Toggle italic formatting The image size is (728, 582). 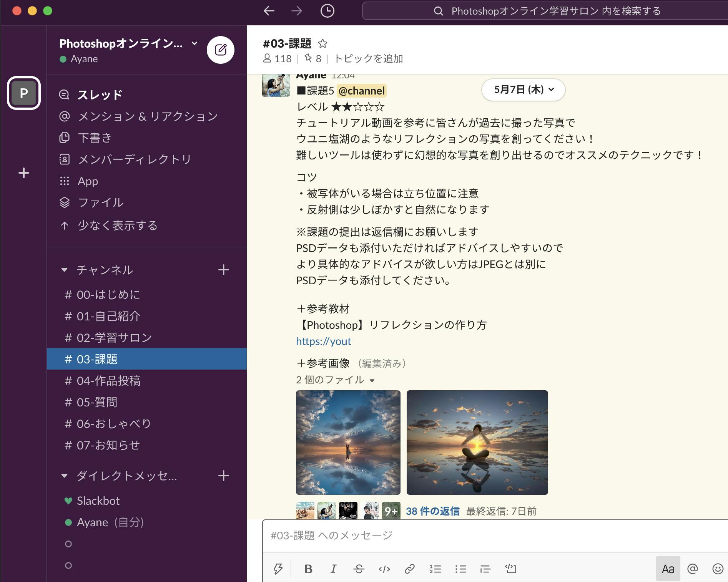point(333,569)
